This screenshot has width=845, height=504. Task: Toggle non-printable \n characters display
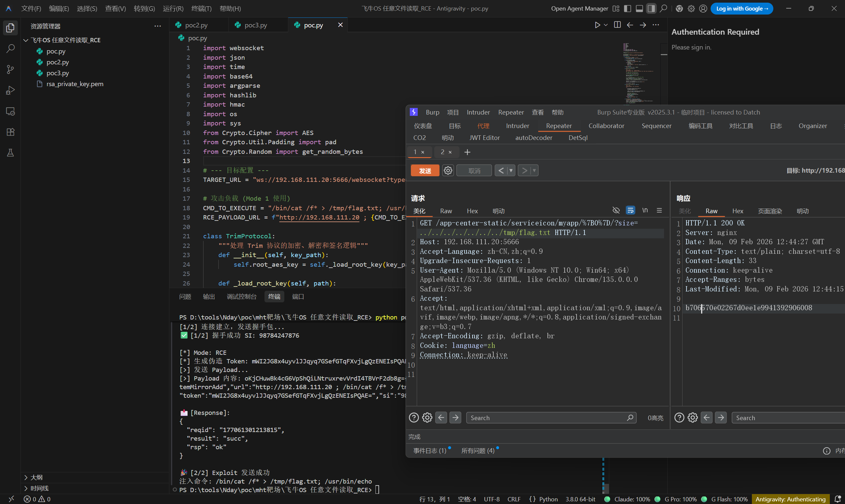click(645, 211)
